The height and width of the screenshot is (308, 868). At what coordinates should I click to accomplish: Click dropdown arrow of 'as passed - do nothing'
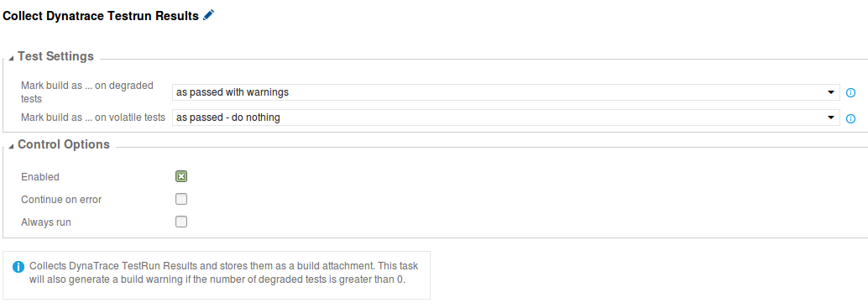tap(831, 117)
